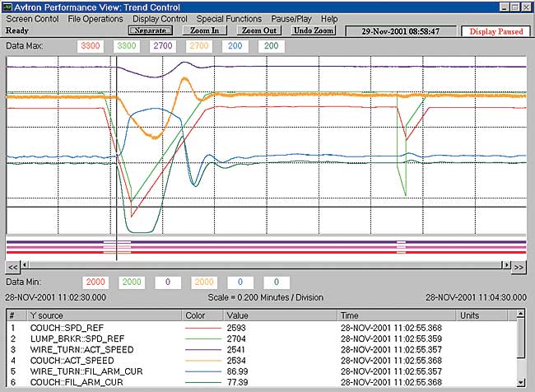The height and width of the screenshot is (392, 535).
Task: Edit orange Data Max value 2700
Action: pyautogui.click(x=199, y=46)
